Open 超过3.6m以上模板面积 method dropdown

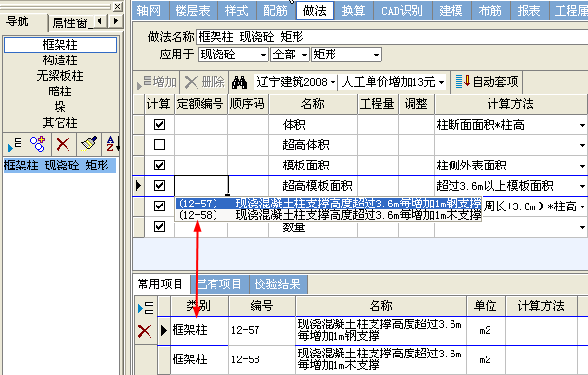point(582,186)
